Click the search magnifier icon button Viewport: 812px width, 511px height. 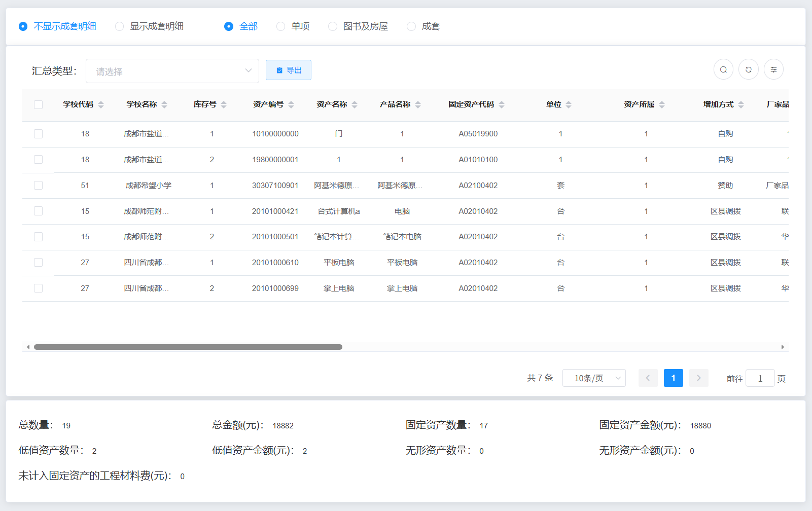tap(723, 69)
